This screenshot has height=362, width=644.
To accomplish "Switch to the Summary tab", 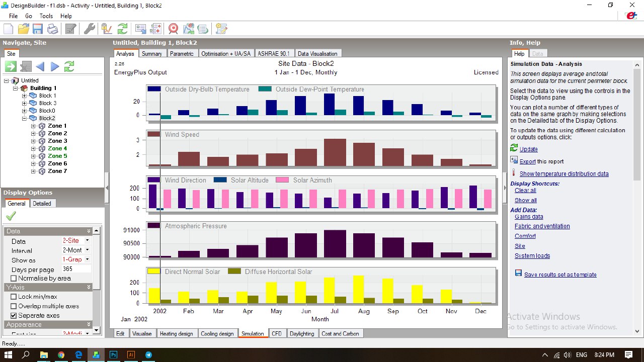I will point(152,54).
